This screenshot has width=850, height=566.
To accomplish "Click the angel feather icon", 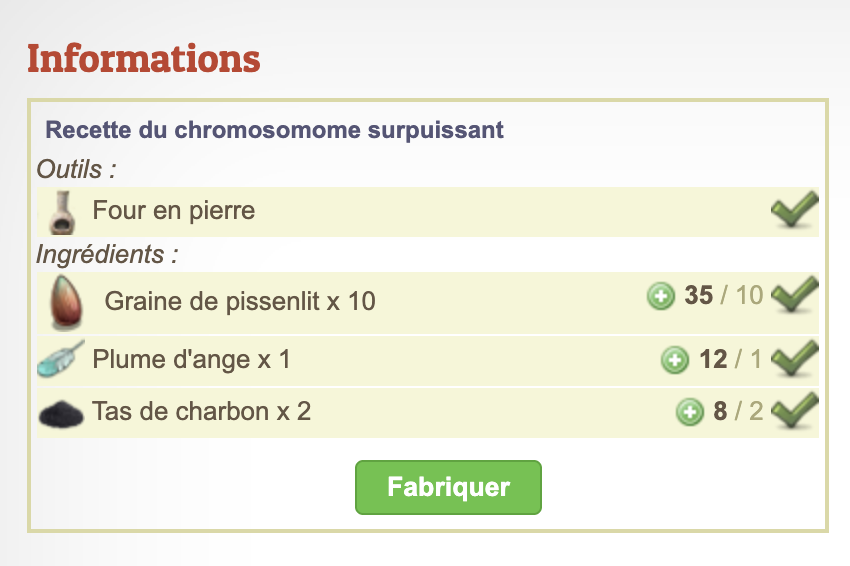I will tap(59, 358).
